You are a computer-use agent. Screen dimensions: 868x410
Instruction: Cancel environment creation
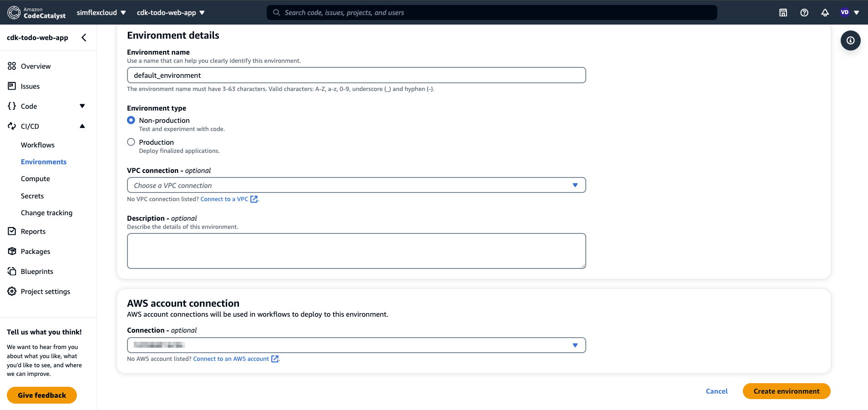click(x=717, y=391)
